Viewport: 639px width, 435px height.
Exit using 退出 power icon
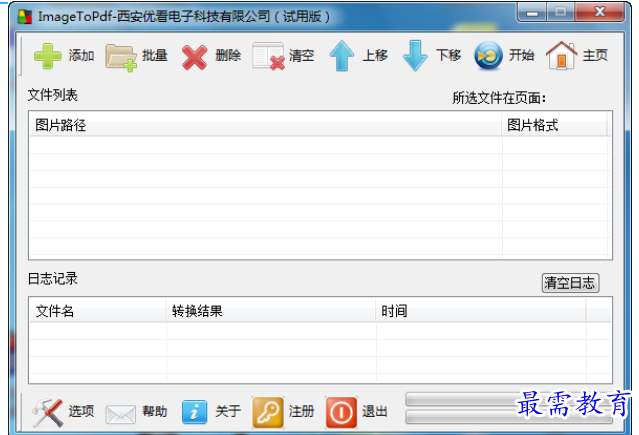tap(342, 412)
